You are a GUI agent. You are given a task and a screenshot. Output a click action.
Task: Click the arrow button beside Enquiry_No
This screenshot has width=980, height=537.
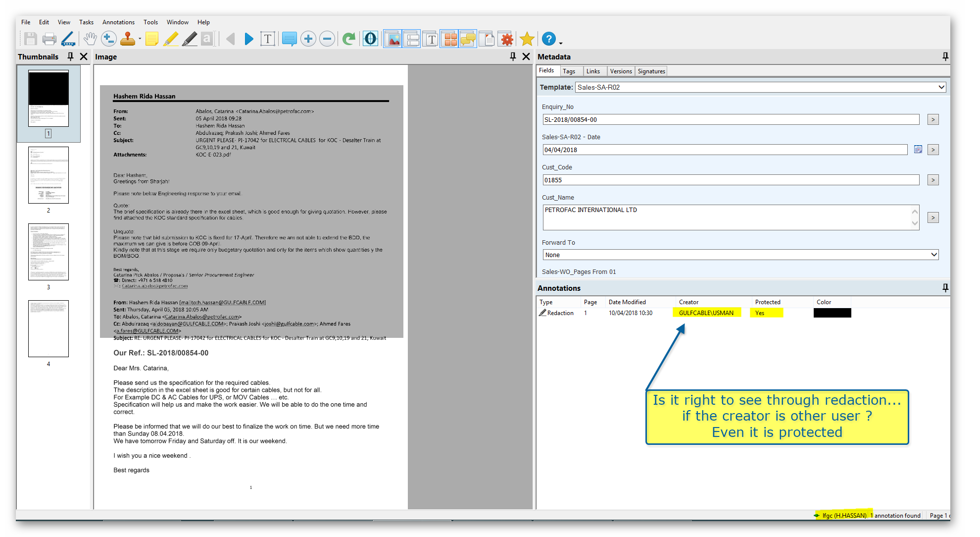tap(933, 119)
